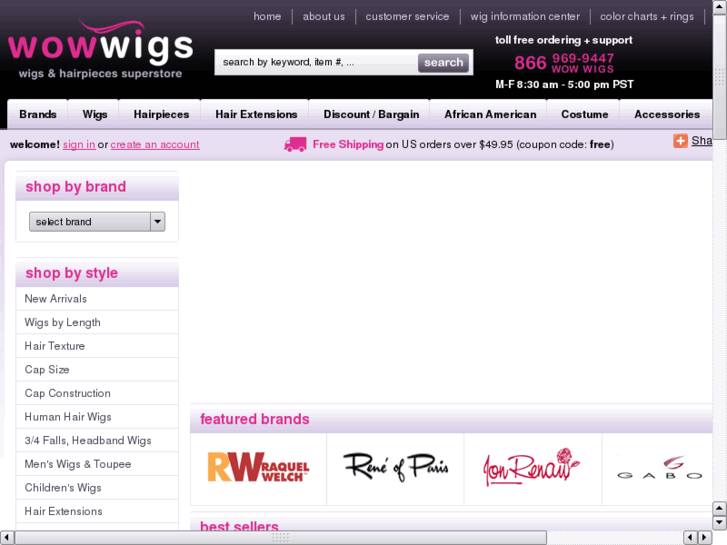Open the Gabor brand logo

660,468
